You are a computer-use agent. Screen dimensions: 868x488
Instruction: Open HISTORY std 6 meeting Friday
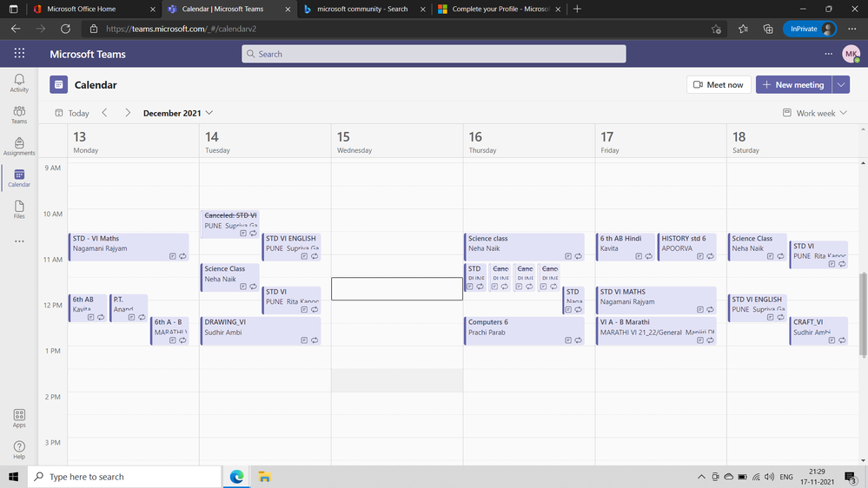(687, 247)
